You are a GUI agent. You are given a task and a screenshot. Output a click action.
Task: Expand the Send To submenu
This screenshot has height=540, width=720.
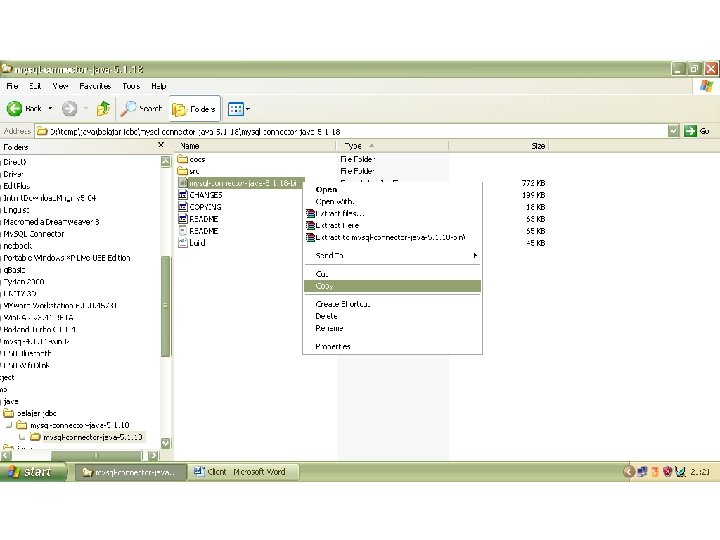392,255
